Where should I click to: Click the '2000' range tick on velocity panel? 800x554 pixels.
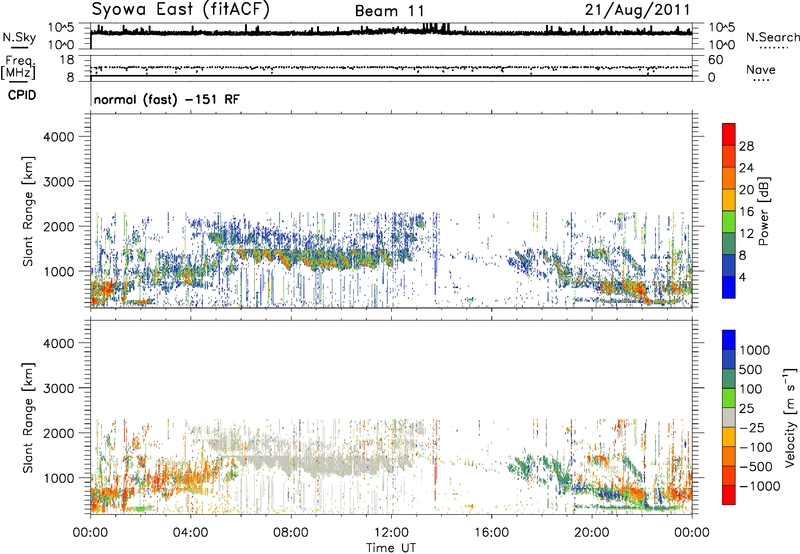tap(59, 433)
